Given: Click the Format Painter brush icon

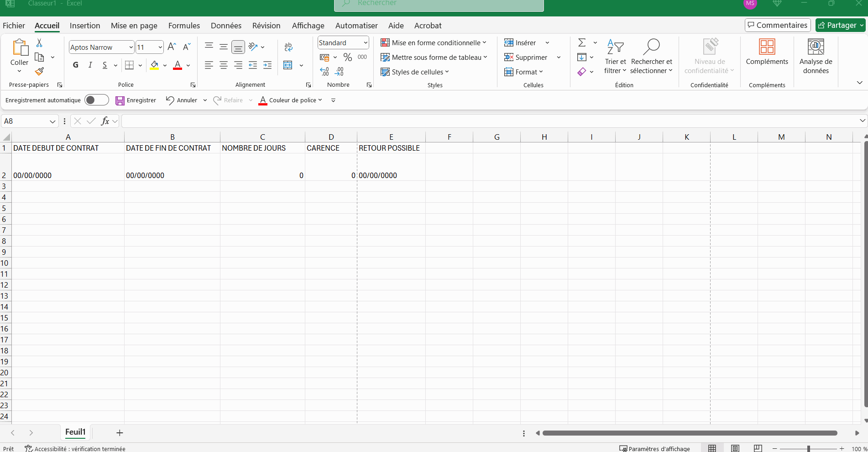Looking at the screenshot, I should 40,72.
